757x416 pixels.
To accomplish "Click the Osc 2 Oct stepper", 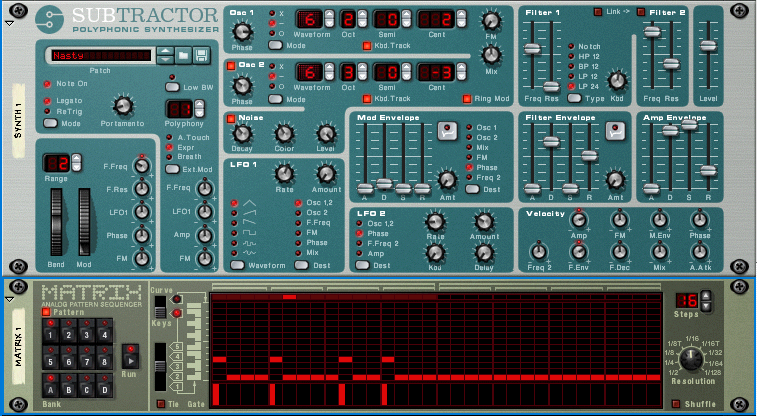I will click(363, 72).
